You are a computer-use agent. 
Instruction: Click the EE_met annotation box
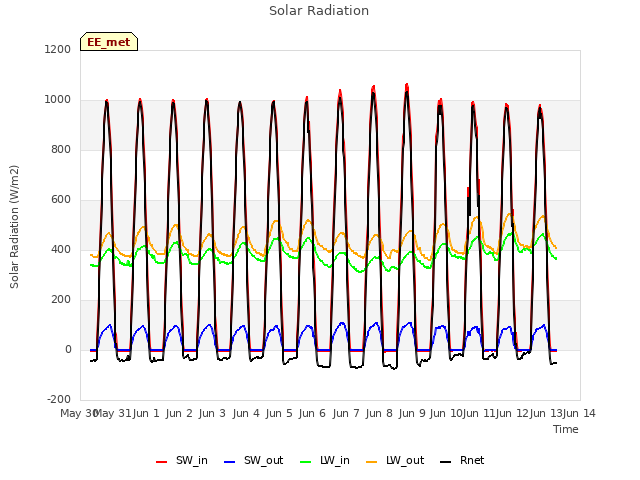coord(109,42)
